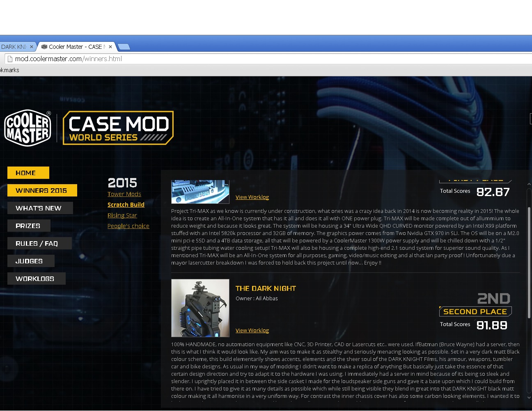Open the JUDGES page
The width and height of the screenshot is (532, 411).
[31, 261]
